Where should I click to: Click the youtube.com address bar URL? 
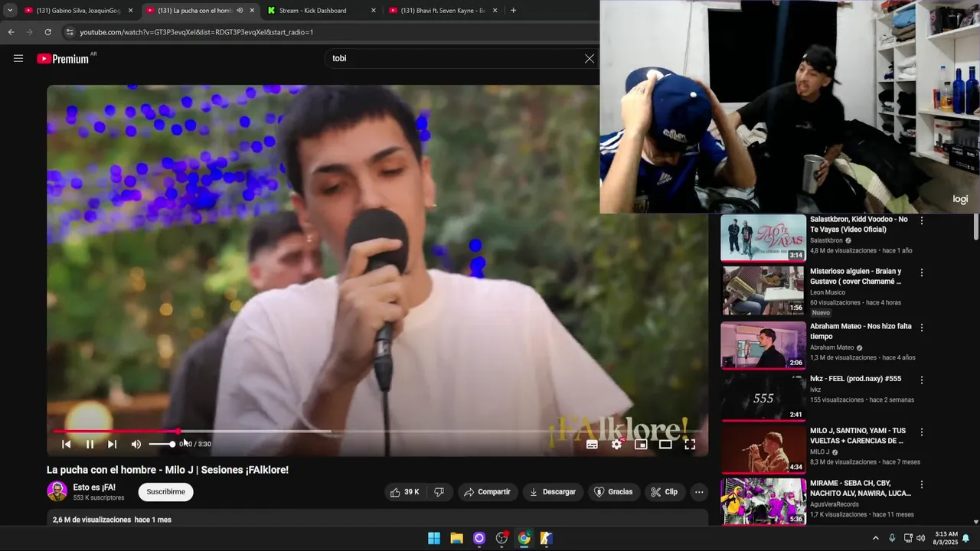[x=197, y=32]
